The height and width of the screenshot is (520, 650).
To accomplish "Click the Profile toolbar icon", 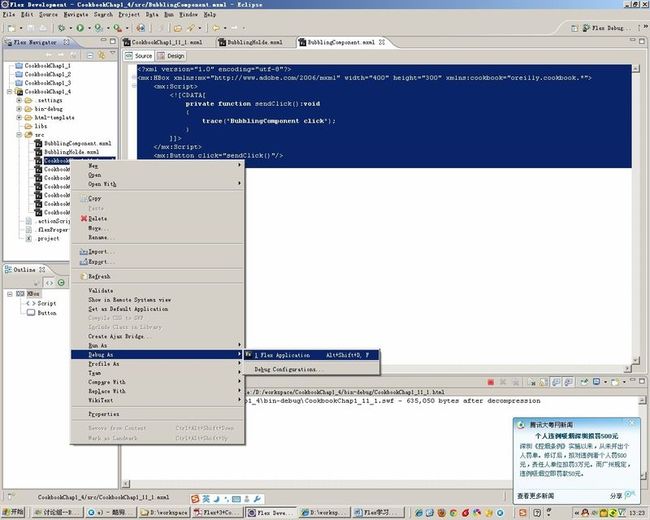I will 98,28.
